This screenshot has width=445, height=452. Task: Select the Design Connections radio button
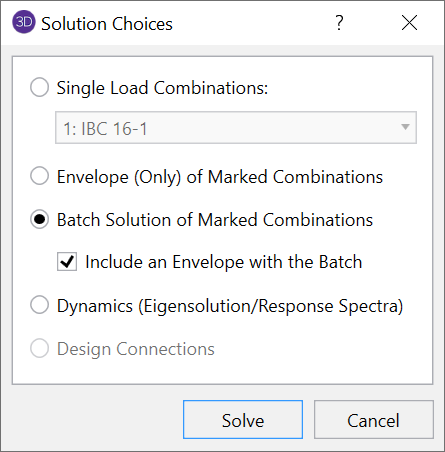pyautogui.click(x=40, y=348)
